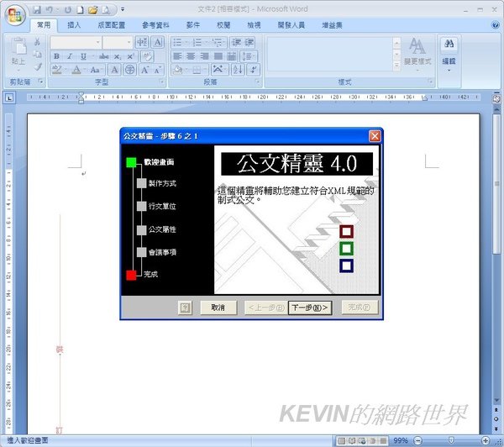Click 取消 to cancel the wizard
The image size is (504, 447).
click(x=218, y=308)
